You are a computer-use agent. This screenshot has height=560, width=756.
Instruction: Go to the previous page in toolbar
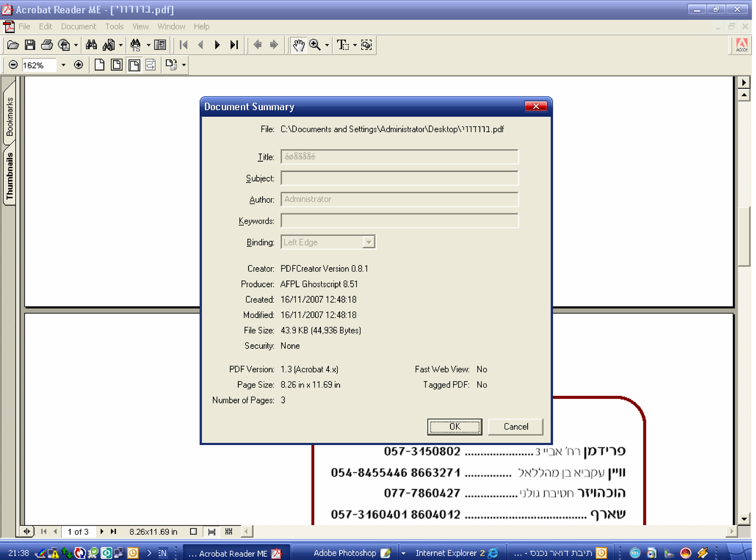click(201, 45)
